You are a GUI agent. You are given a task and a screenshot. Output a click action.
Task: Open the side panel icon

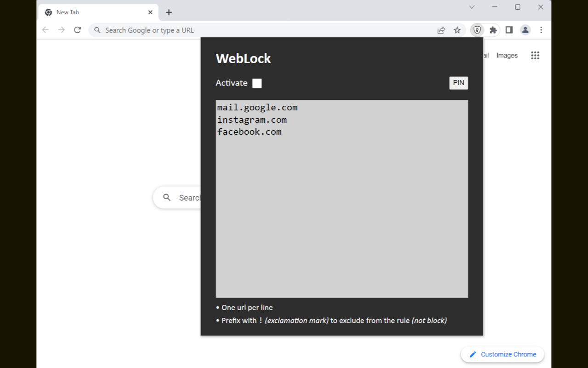pyautogui.click(x=509, y=30)
